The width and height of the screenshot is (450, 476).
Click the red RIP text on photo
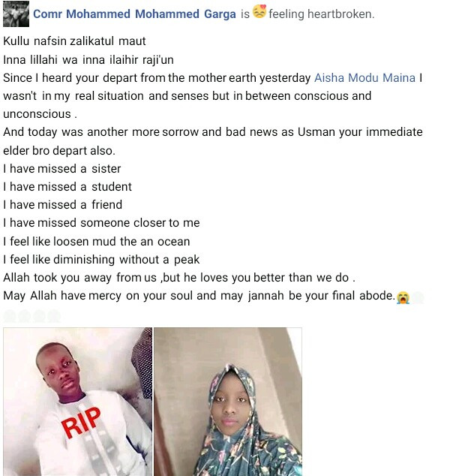pos(81,423)
